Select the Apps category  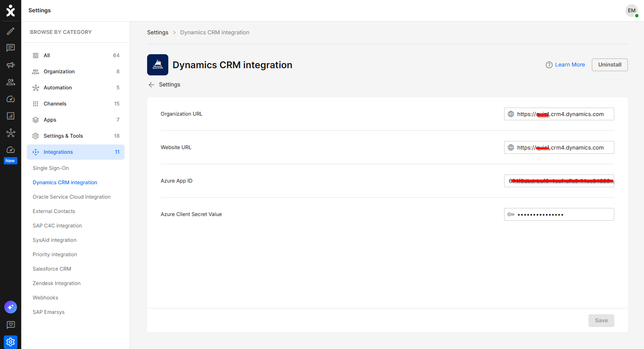coord(75,120)
